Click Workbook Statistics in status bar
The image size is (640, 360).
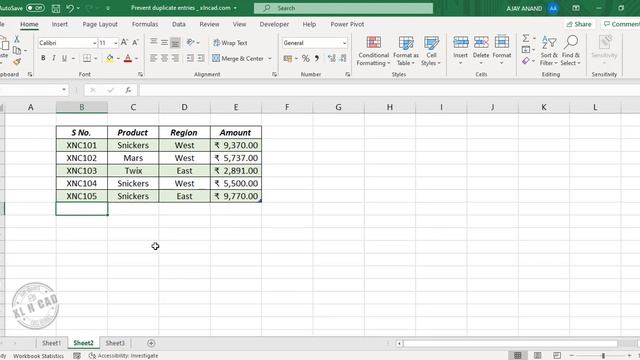point(38,356)
